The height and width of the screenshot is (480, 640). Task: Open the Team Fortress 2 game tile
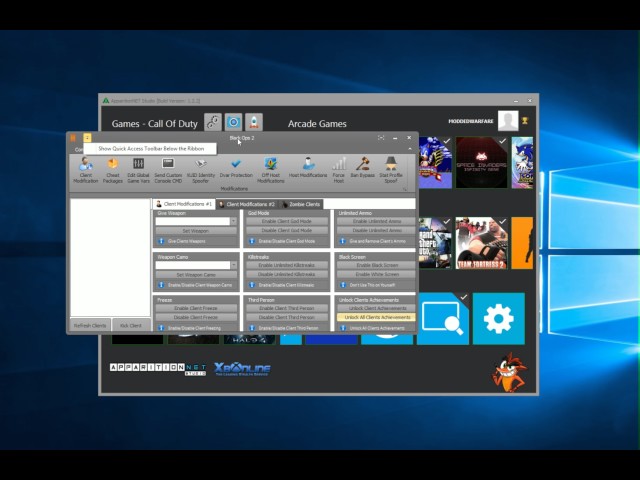(x=482, y=243)
